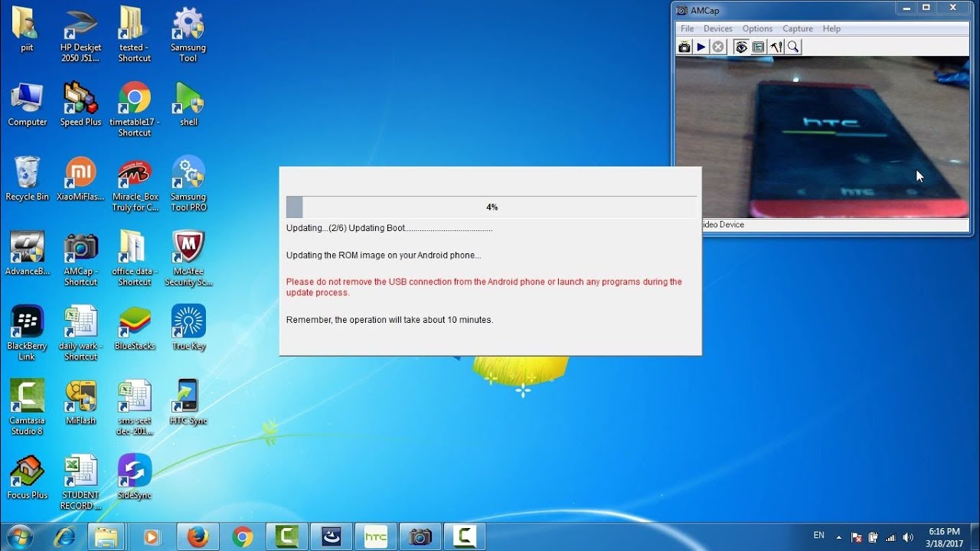Image resolution: width=980 pixels, height=551 pixels.
Task: Click the EN language indicator
Action: click(818, 536)
